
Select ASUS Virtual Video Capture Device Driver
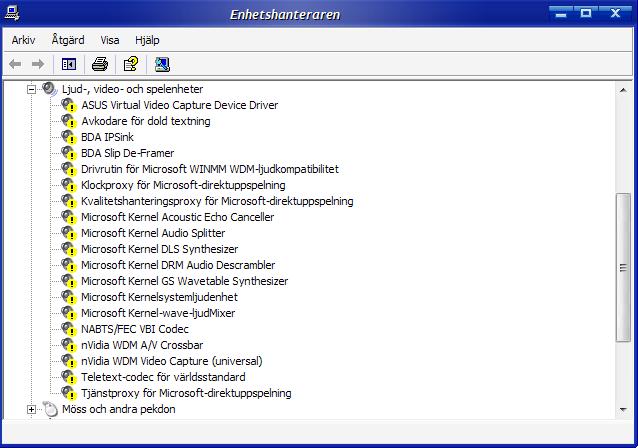179,105
